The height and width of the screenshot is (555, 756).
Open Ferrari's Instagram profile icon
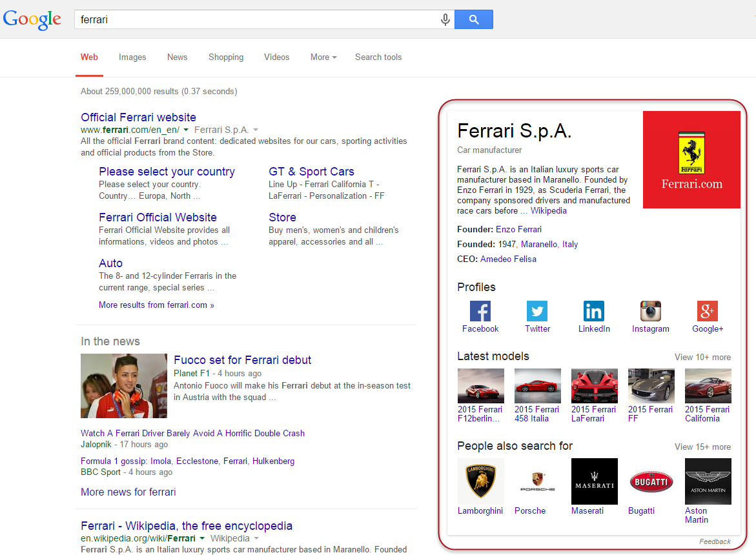[650, 311]
